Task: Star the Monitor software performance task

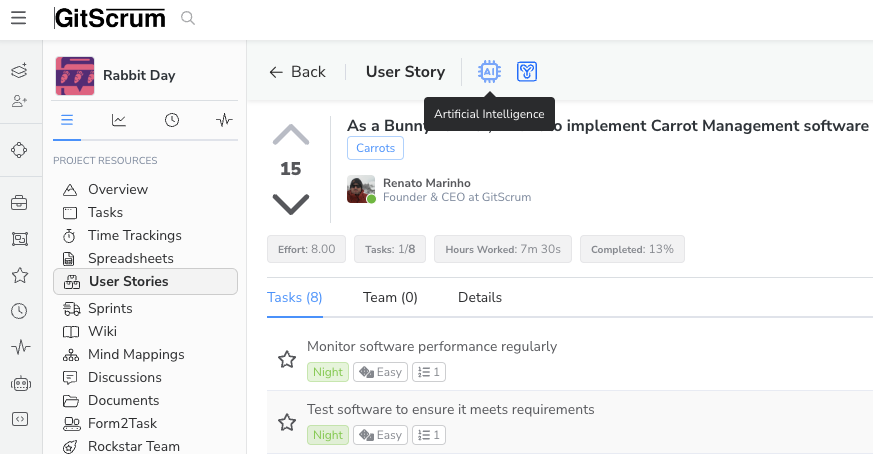Action: pos(287,359)
